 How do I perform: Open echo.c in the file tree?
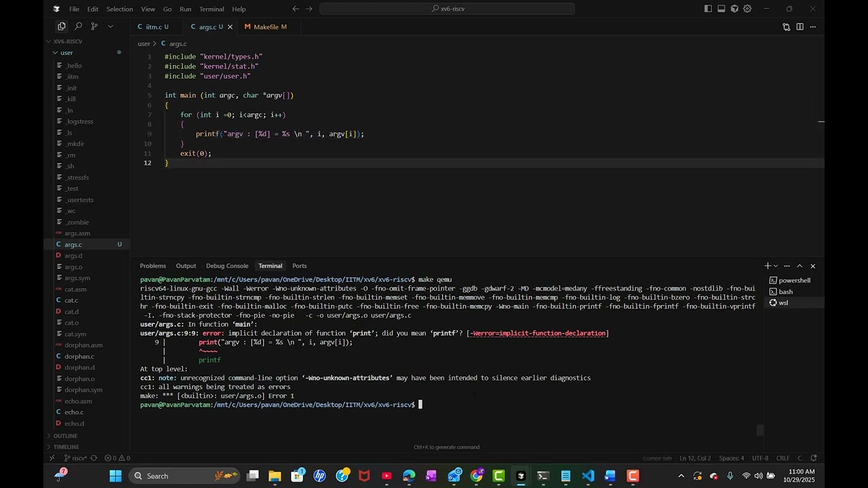tap(74, 412)
